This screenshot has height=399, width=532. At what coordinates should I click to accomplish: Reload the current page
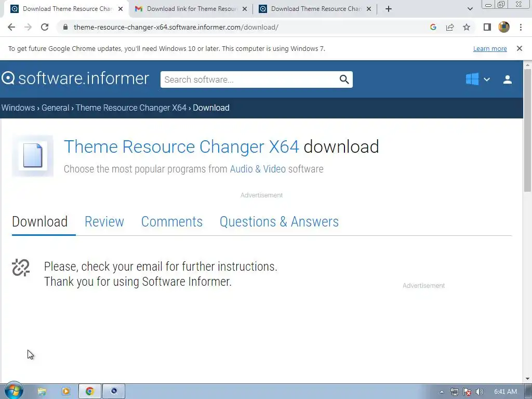(x=45, y=27)
